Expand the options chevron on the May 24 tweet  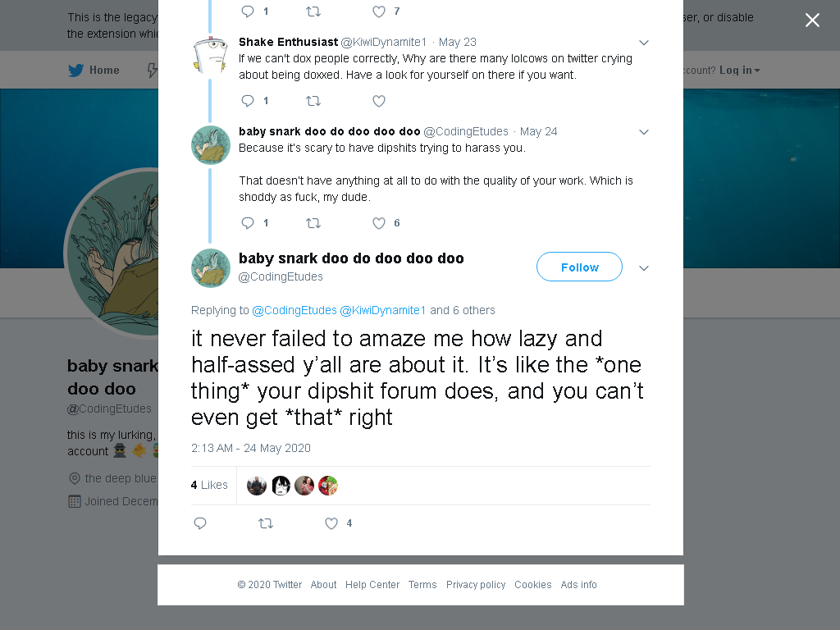click(x=644, y=132)
